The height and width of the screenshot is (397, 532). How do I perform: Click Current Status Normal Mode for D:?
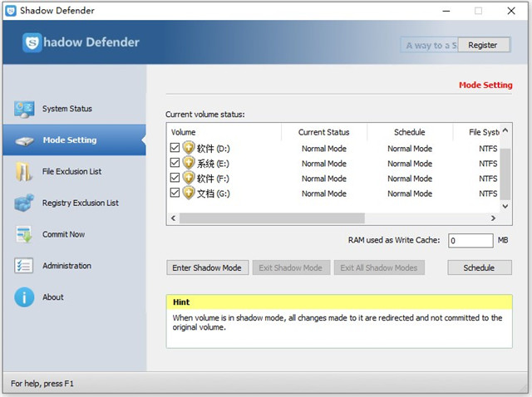coord(324,149)
